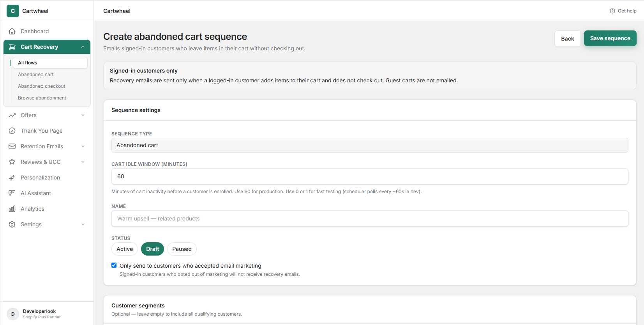Click the Get help question mark icon
This screenshot has height=325, width=644.
612,11
